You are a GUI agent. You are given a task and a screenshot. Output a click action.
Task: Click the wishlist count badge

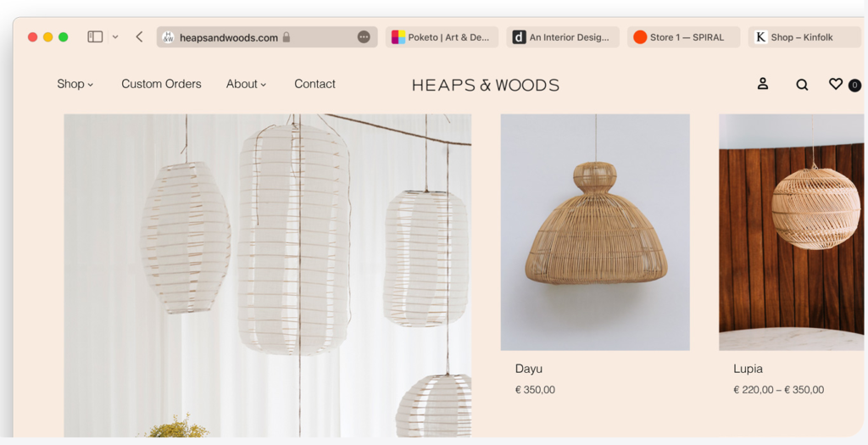pyautogui.click(x=854, y=86)
